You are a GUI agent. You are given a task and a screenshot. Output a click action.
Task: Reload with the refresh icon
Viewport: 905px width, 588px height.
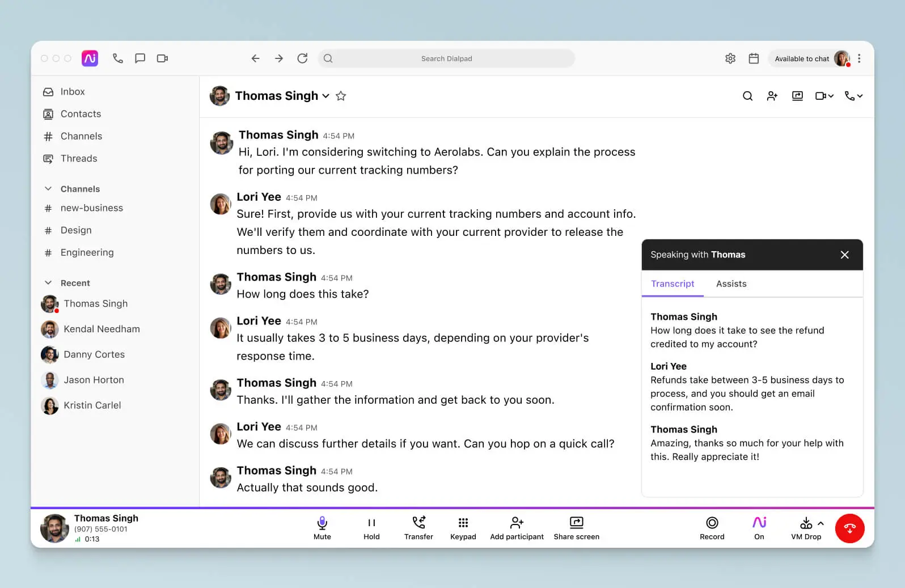(x=302, y=58)
